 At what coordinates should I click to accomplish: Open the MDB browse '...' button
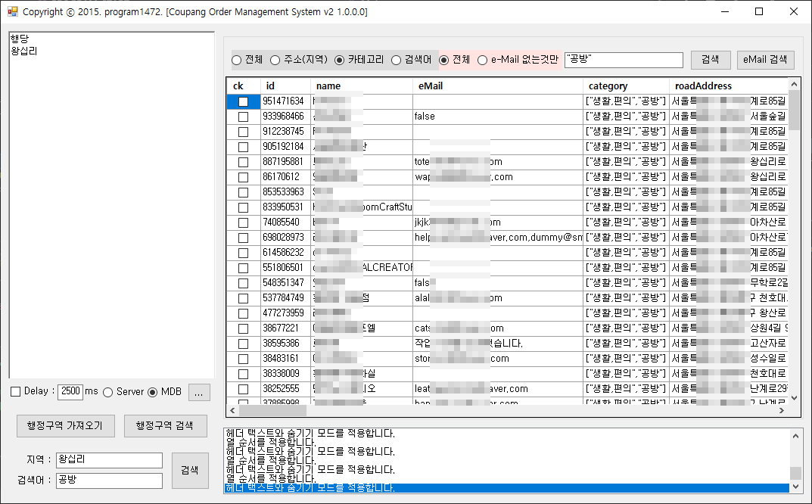[x=199, y=392]
